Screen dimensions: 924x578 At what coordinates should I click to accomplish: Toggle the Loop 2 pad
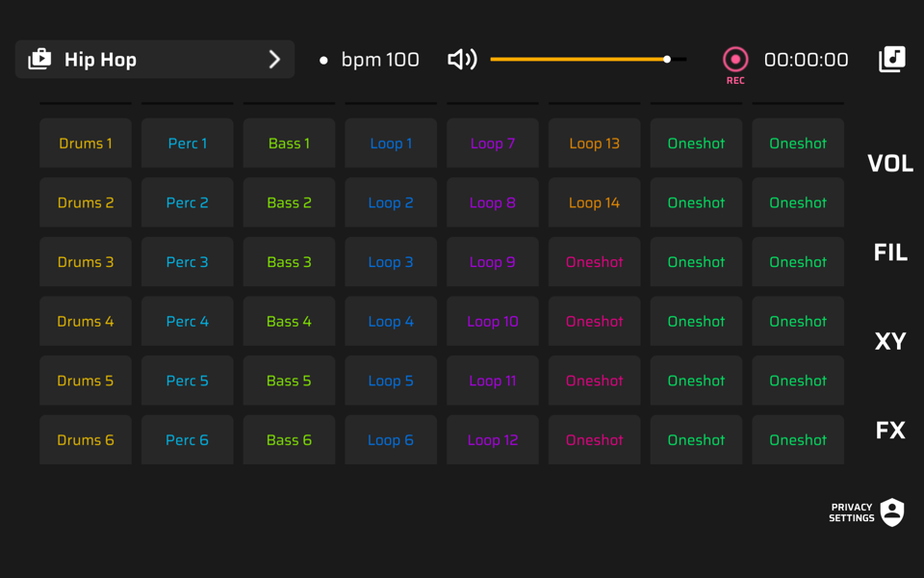point(391,203)
